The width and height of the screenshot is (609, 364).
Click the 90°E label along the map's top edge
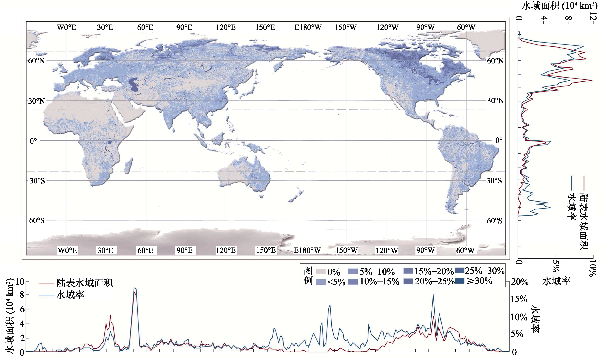(184, 27)
